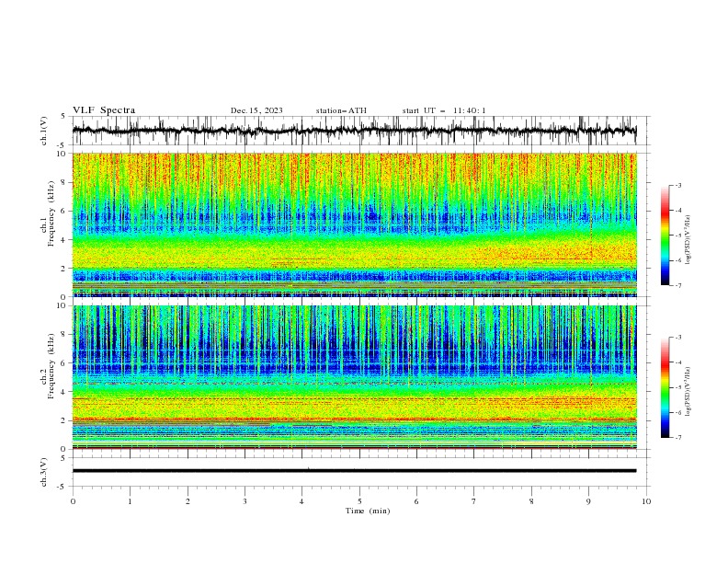Screen dimensions: 728x563
Task: Click the time axis tick label "3"
Action: tap(245, 501)
